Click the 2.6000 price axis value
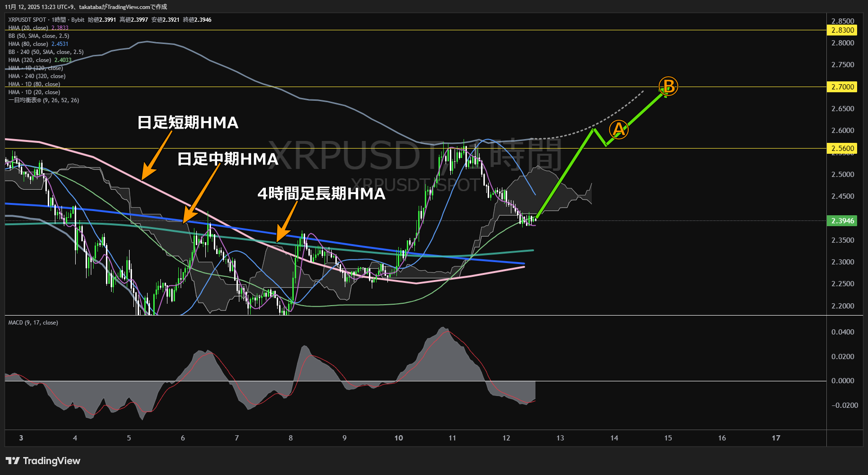This screenshot has height=475, width=868. pyautogui.click(x=843, y=131)
